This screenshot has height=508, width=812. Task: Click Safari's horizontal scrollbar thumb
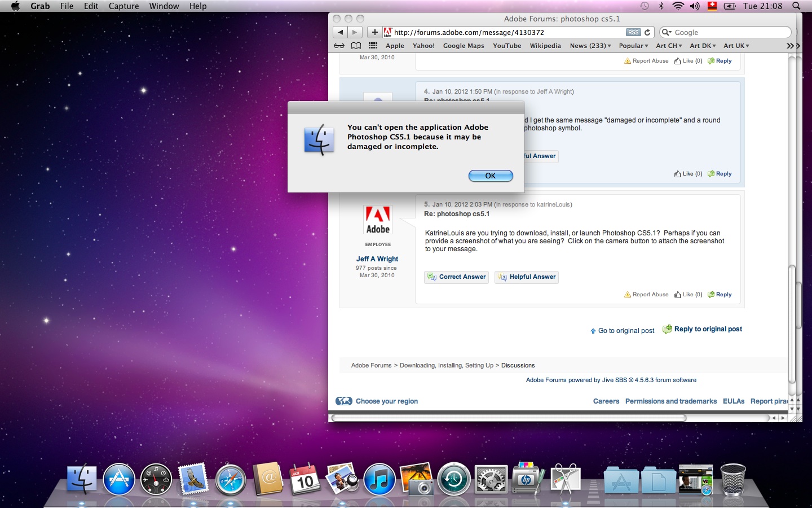(509, 418)
